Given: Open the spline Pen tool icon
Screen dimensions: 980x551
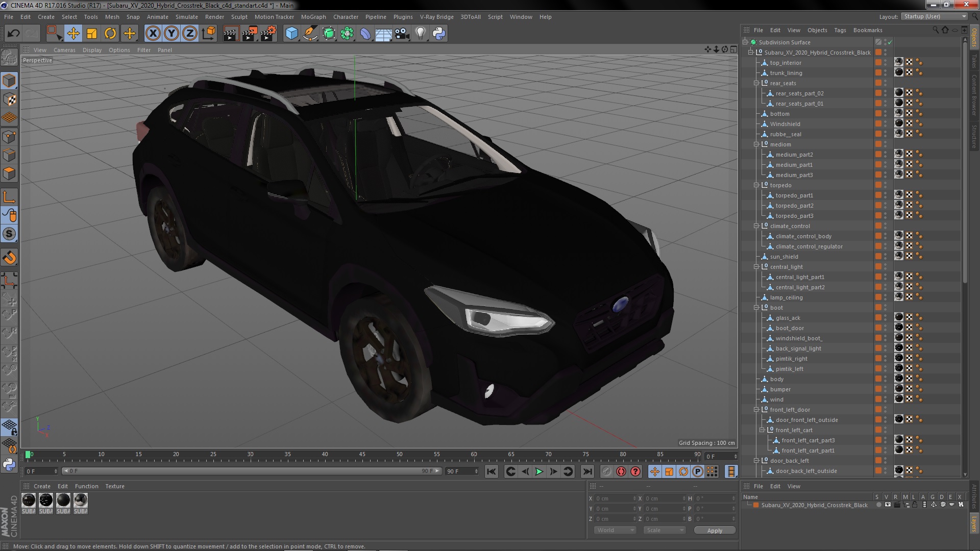Looking at the screenshot, I should 310,34.
